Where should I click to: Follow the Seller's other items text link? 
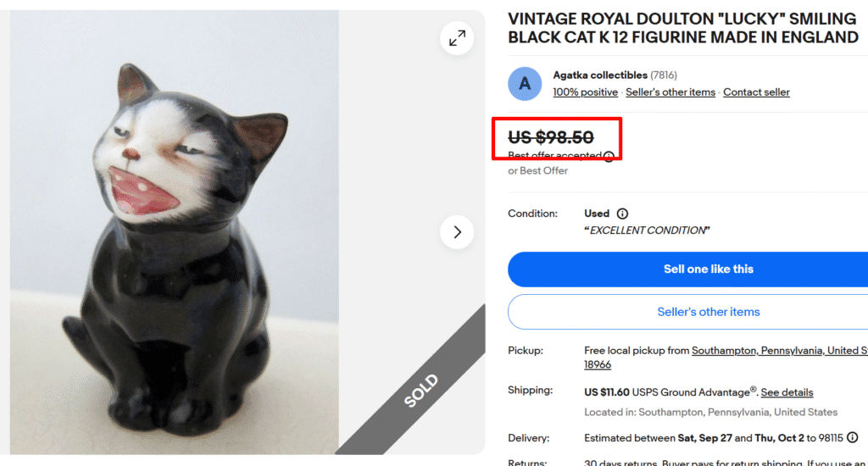[670, 92]
